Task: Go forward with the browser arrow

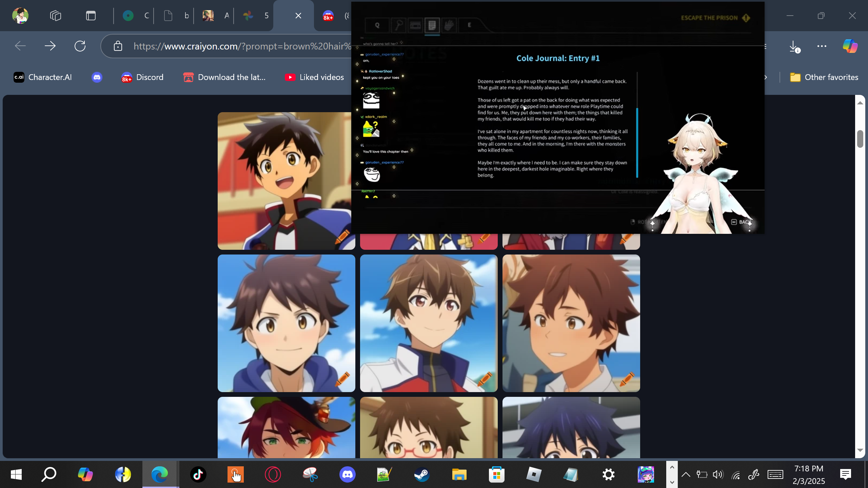Action: point(50,46)
